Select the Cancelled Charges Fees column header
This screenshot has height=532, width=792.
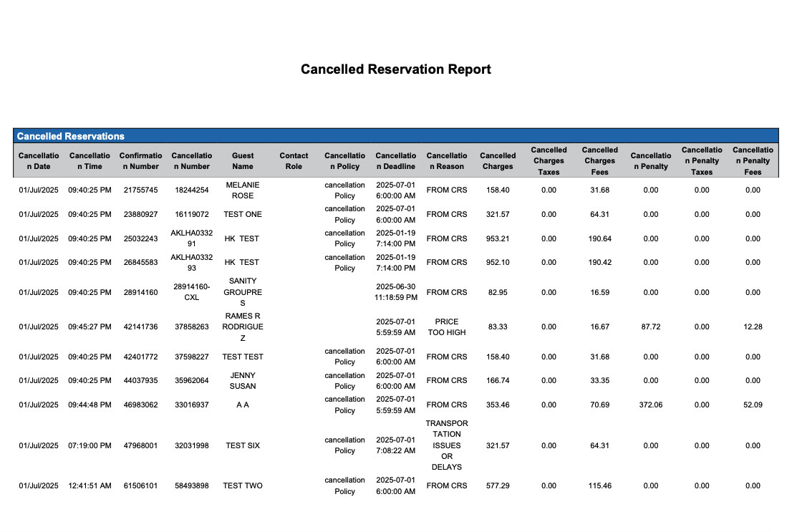coord(599,160)
